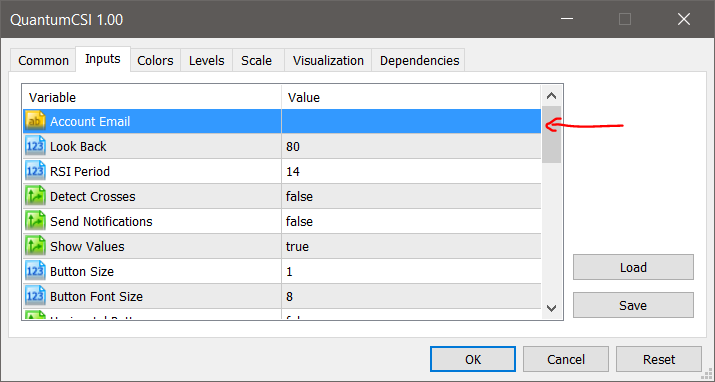Click the Look Back integer type icon
Image resolution: width=715 pixels, height=382 pixels.
click(35, 146)
